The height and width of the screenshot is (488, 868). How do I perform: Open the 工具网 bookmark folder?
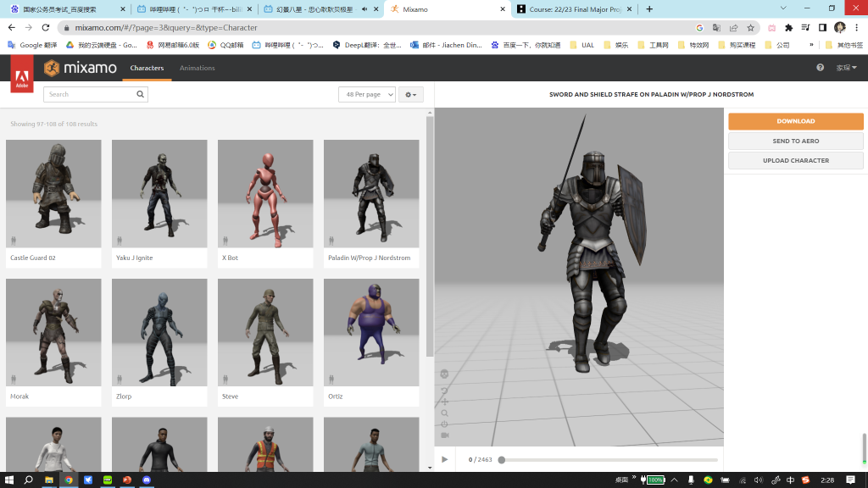pos(654,46)
